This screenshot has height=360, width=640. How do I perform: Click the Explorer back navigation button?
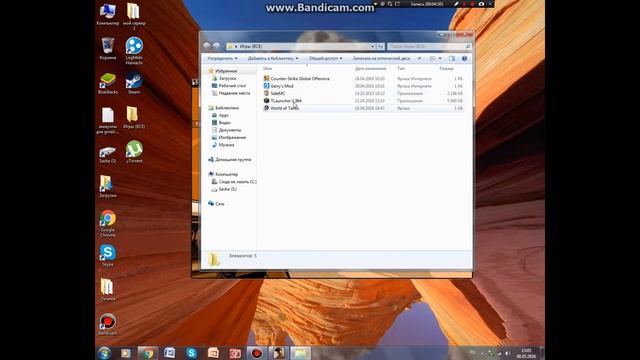[207, 46]
